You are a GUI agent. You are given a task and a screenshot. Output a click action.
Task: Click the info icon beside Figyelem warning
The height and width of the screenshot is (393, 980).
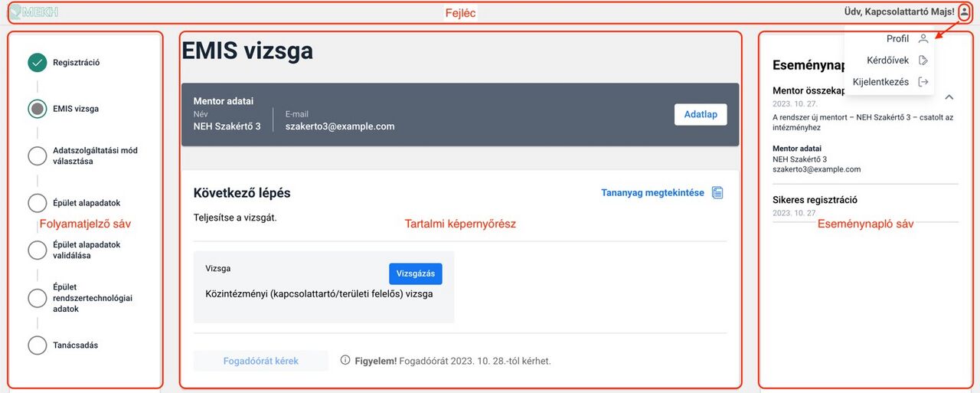pos(345,360)
